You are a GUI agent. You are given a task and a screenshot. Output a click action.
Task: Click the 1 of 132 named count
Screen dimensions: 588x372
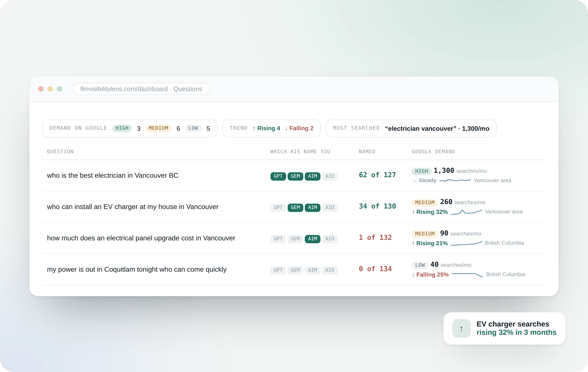point(375,238)
